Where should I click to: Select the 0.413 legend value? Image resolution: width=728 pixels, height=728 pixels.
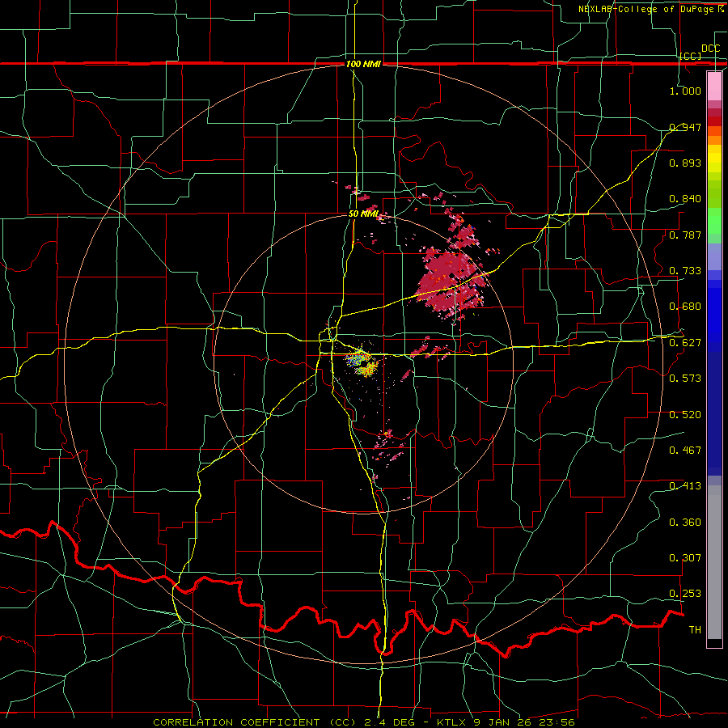point(685,486)
